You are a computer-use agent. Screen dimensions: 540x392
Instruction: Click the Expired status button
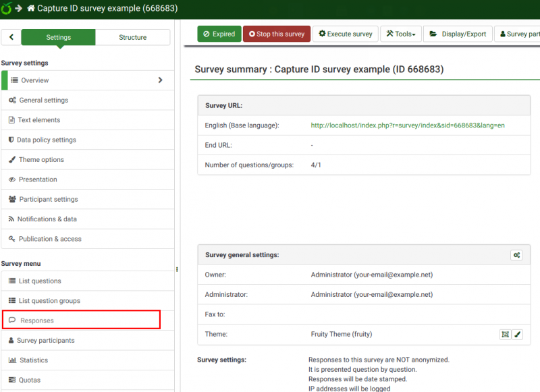point(219,34)
